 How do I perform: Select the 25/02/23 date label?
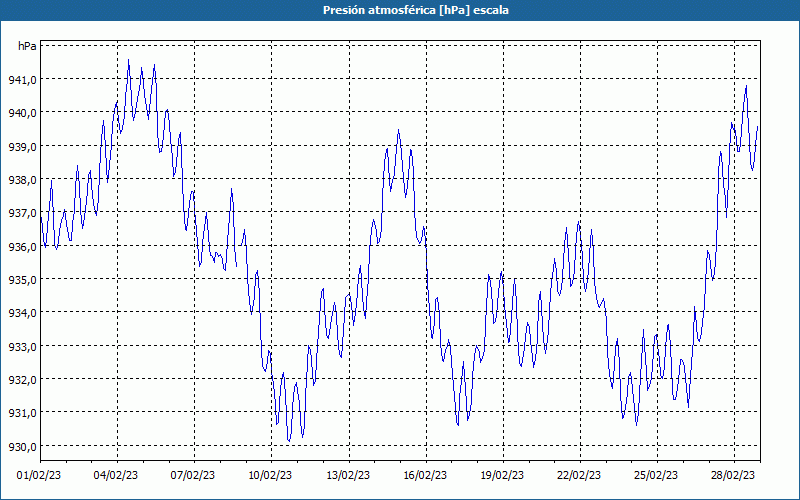[656, 476]
